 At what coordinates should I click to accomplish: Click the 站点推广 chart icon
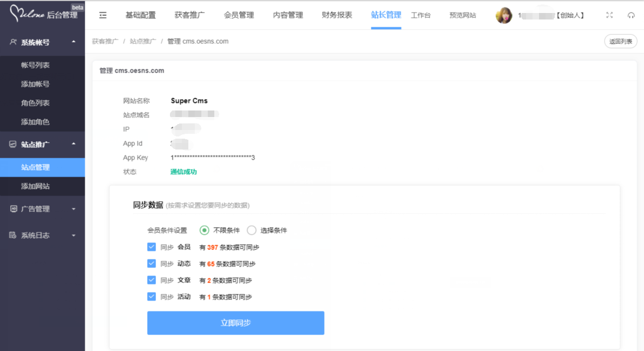14,144
